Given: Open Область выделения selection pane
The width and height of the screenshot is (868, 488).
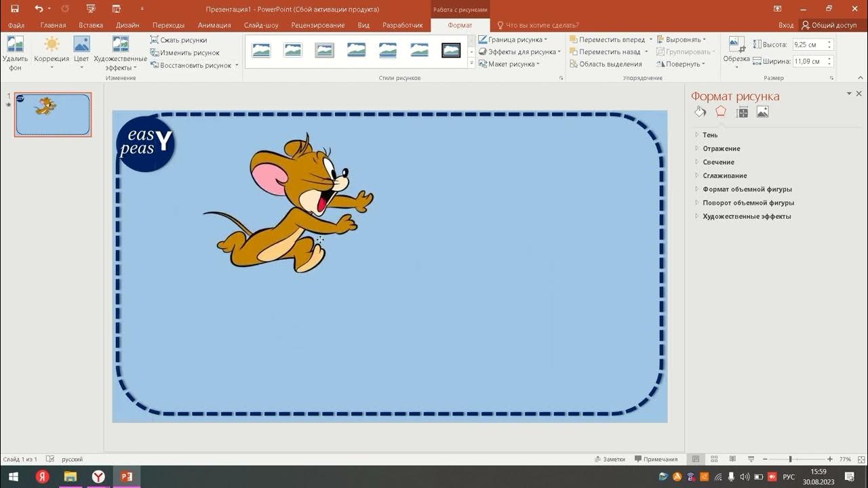Looking at the screenshot, I should [x=606, y=64].
